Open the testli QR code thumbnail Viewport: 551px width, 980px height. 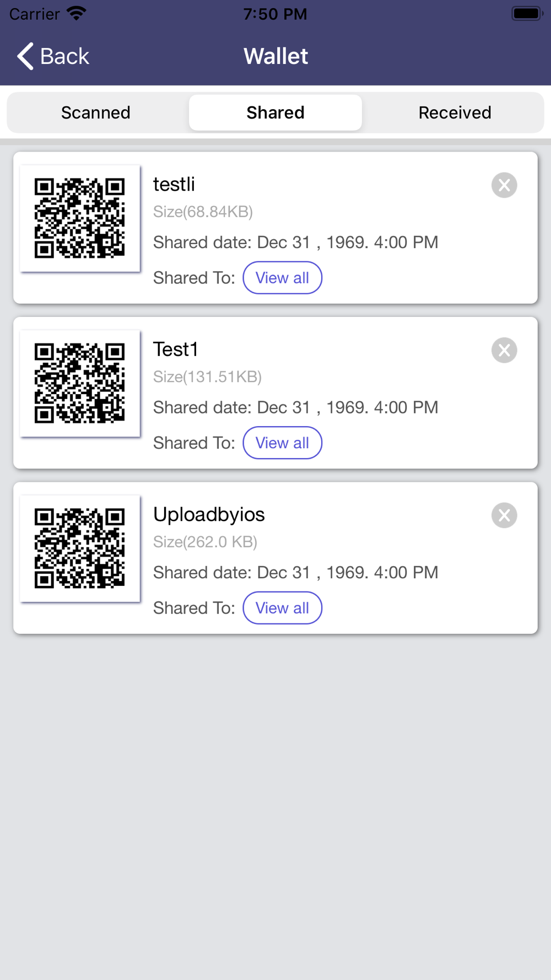pos(80,218)
